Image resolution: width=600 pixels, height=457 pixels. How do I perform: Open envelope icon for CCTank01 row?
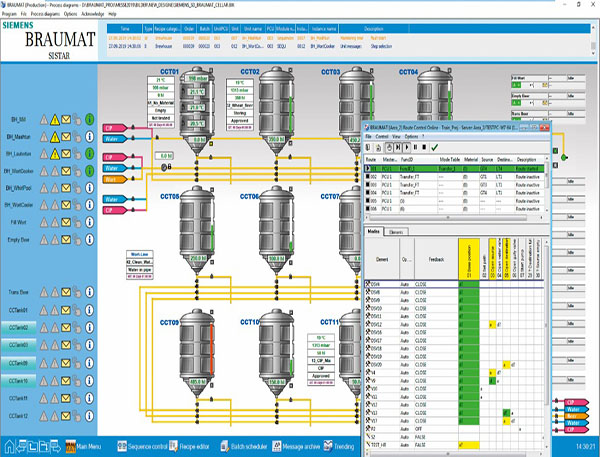coord(66,310)
